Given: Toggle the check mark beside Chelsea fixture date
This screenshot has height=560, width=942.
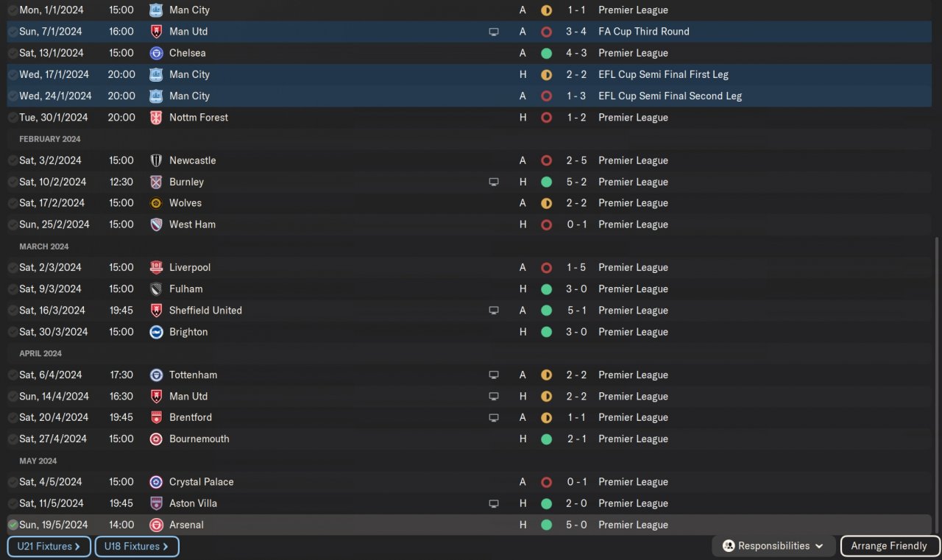Looking at the screenshot, I should click(x=13, y=53).
